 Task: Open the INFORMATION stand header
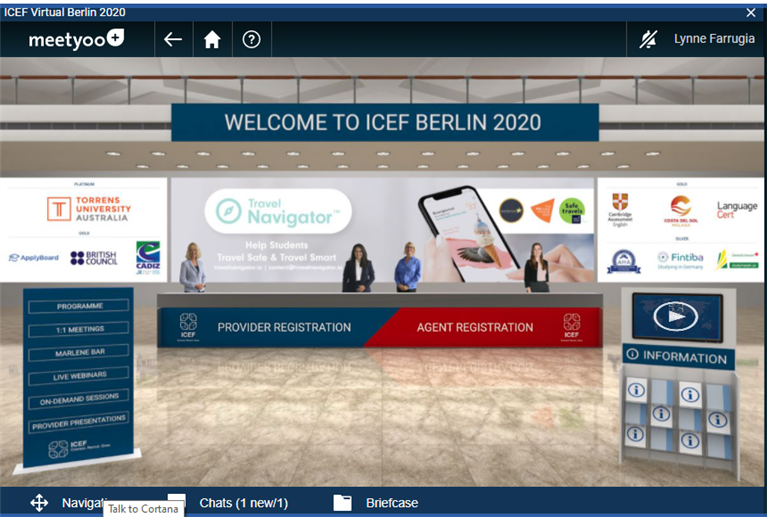point(678,357)
